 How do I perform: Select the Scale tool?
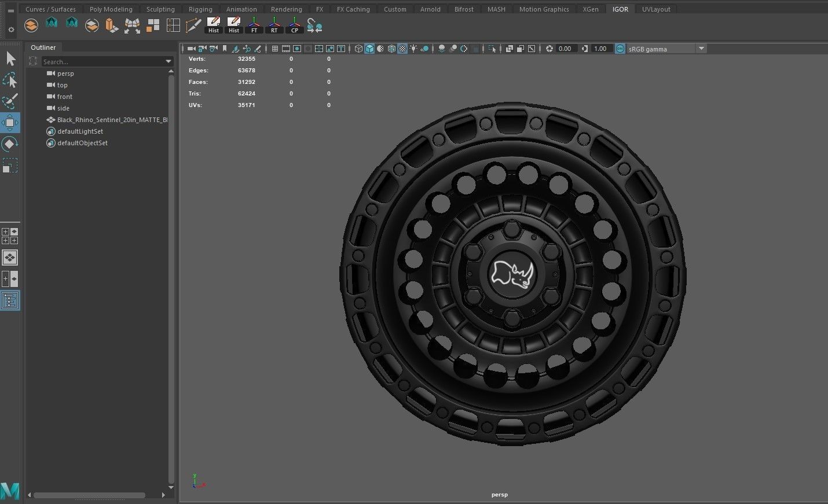(x=10, y=165)
